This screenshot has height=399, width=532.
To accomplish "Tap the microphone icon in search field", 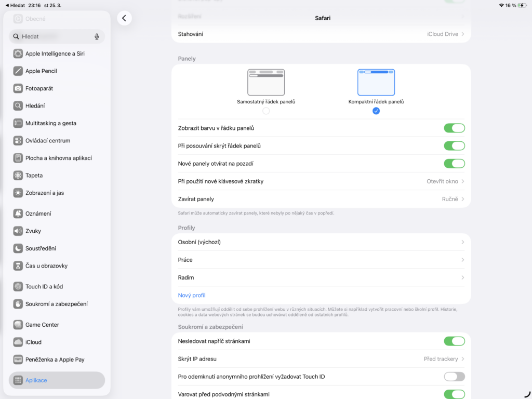I will coord(97,37).
